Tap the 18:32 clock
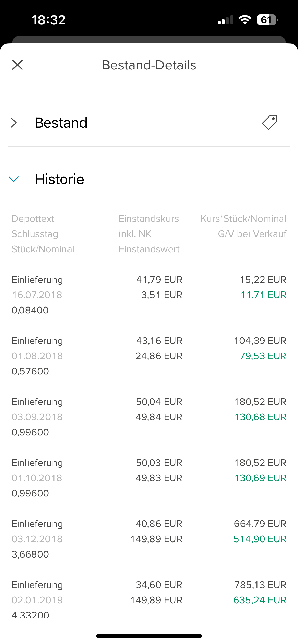 point(48,20)
